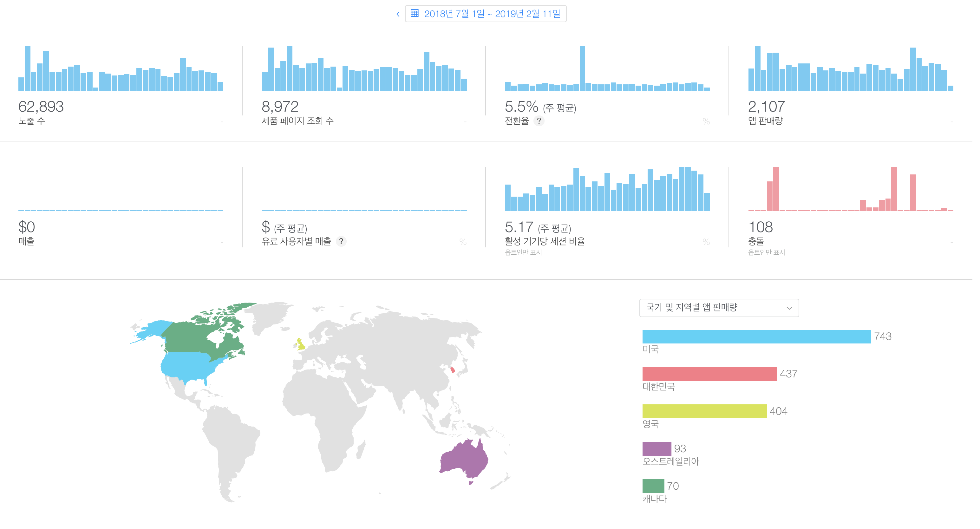Click the yellow 영국 bar showing 404
980x529 pixels.
tap(704, 411)
